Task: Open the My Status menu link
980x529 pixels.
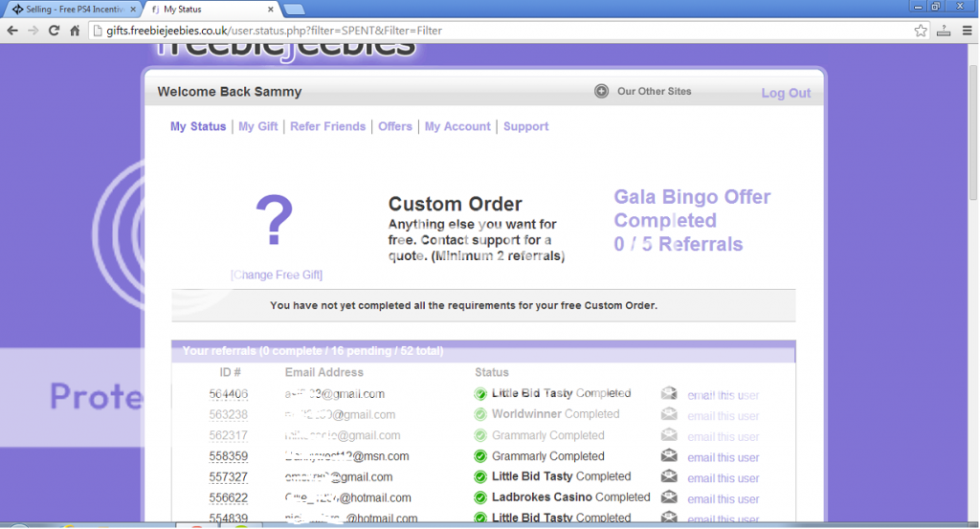Action: (x=198, y=126)
